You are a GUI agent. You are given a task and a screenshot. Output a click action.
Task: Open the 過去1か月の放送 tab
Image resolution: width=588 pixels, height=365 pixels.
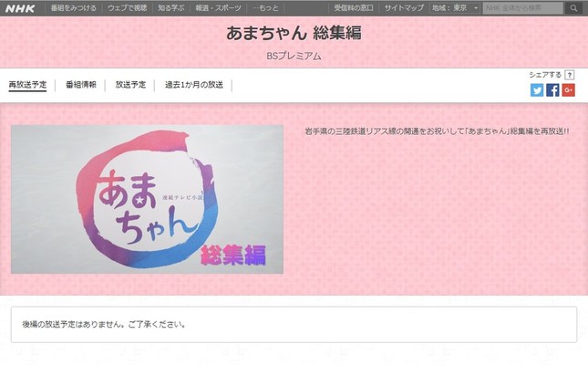point(194,85)
